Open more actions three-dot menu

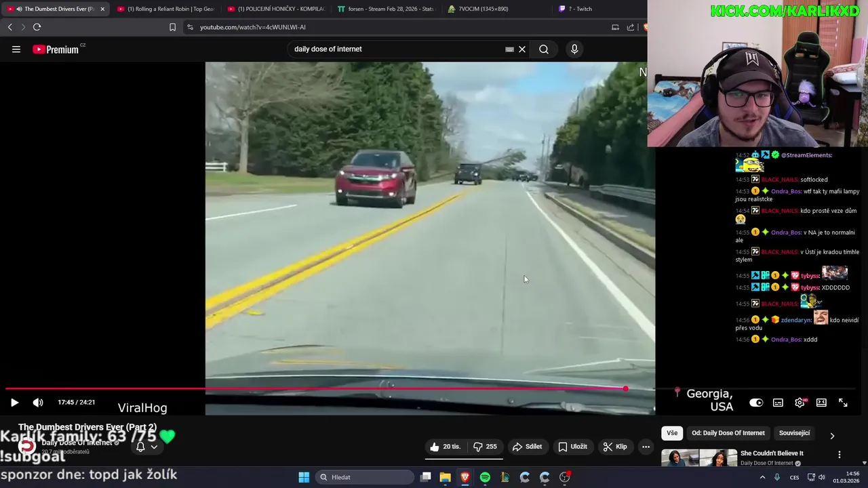tap(646, 447)
